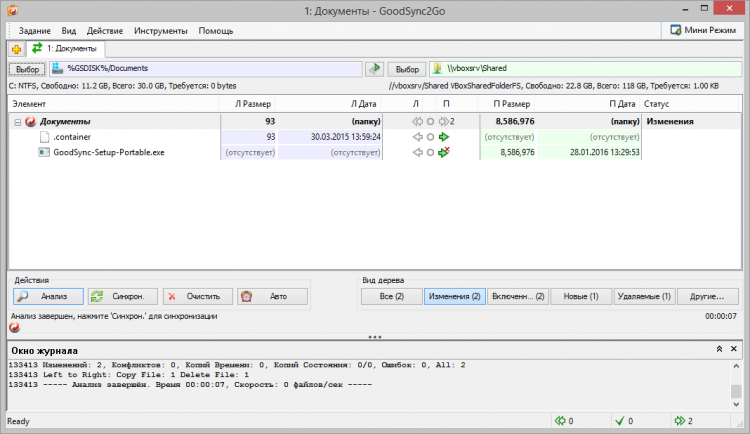Click .container file icon
750x434 pixels.
44,137
